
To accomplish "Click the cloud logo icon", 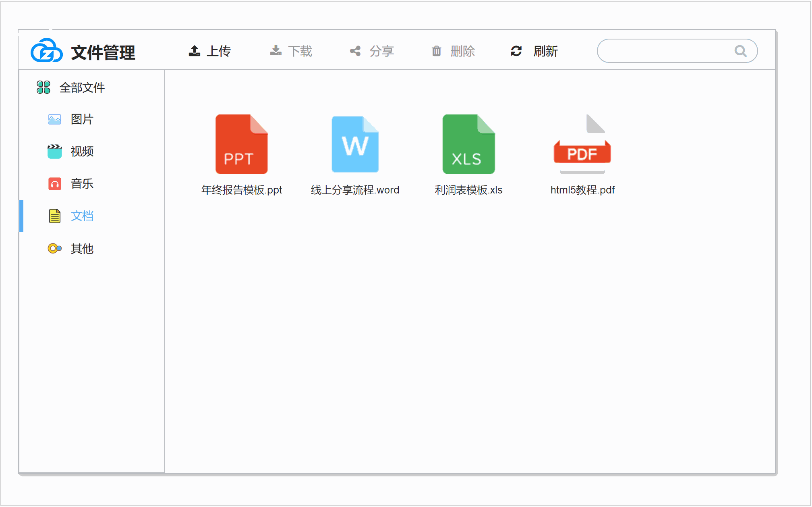I will [x=47, y=51].
